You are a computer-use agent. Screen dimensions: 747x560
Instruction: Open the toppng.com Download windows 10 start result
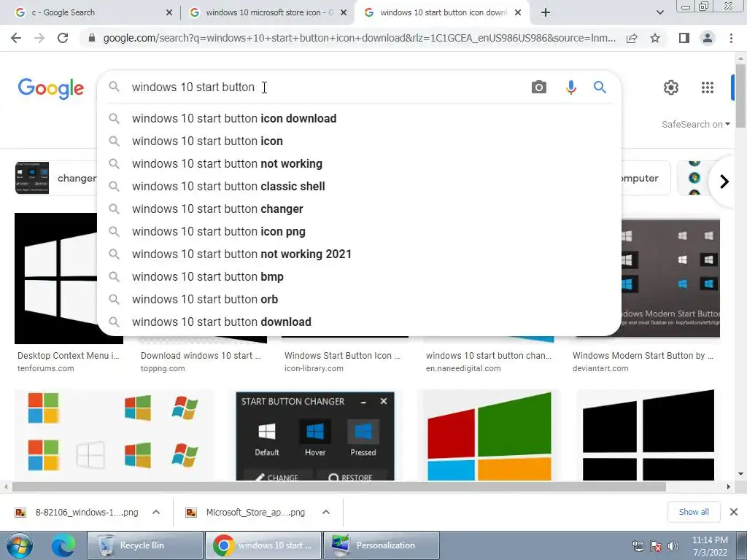pos(201,362)
